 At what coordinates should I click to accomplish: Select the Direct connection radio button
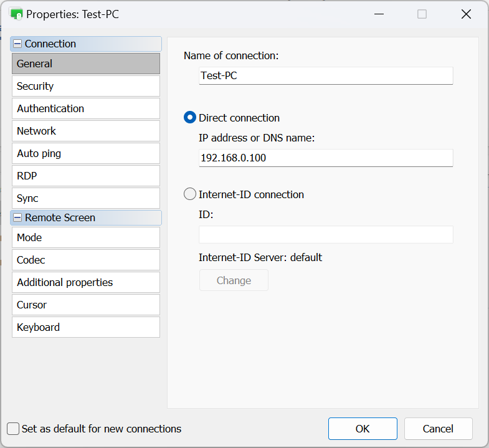point(190,118)
